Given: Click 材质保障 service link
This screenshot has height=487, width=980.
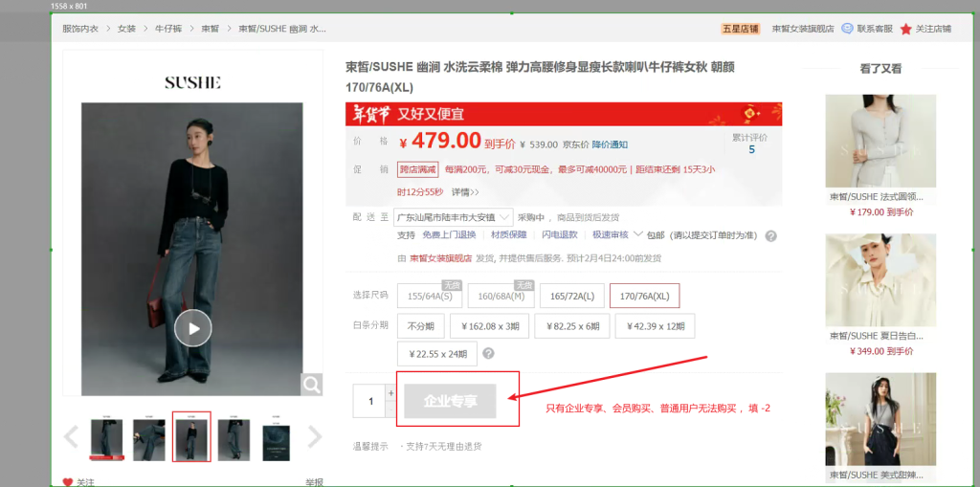Looking at the screenshot, I should coord(508,235).
